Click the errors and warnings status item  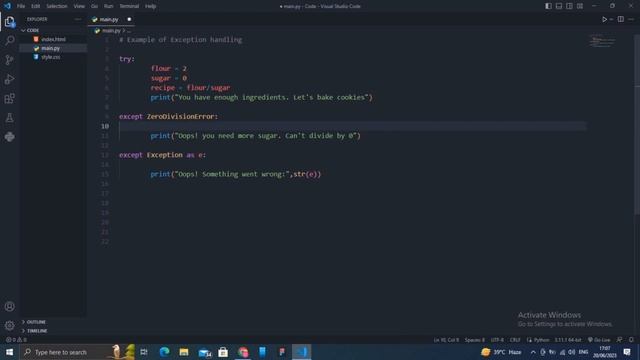pyautogui.click(x=16, y=340)
